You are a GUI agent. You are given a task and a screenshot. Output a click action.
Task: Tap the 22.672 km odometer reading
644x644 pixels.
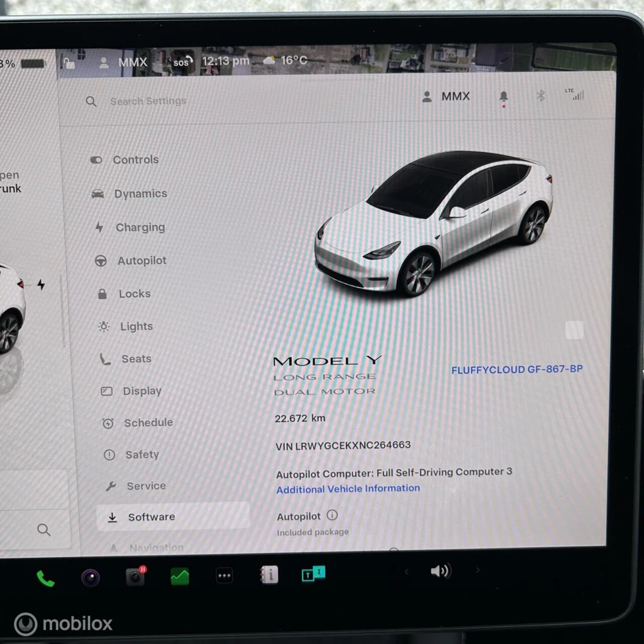click(300, 418)
